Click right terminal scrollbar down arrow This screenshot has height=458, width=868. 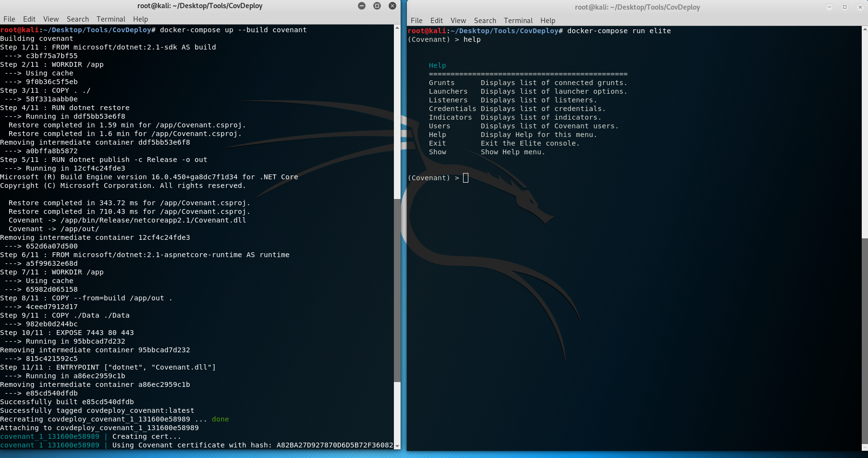(865, 447)
